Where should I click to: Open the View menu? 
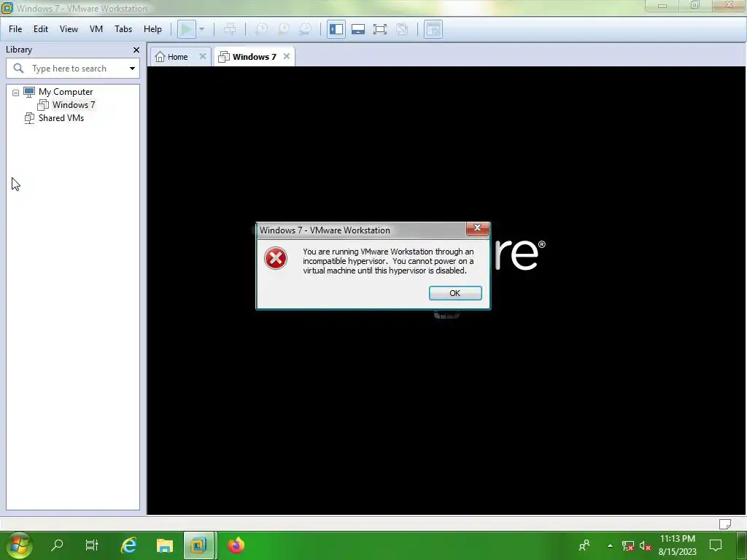coord(69,29)
